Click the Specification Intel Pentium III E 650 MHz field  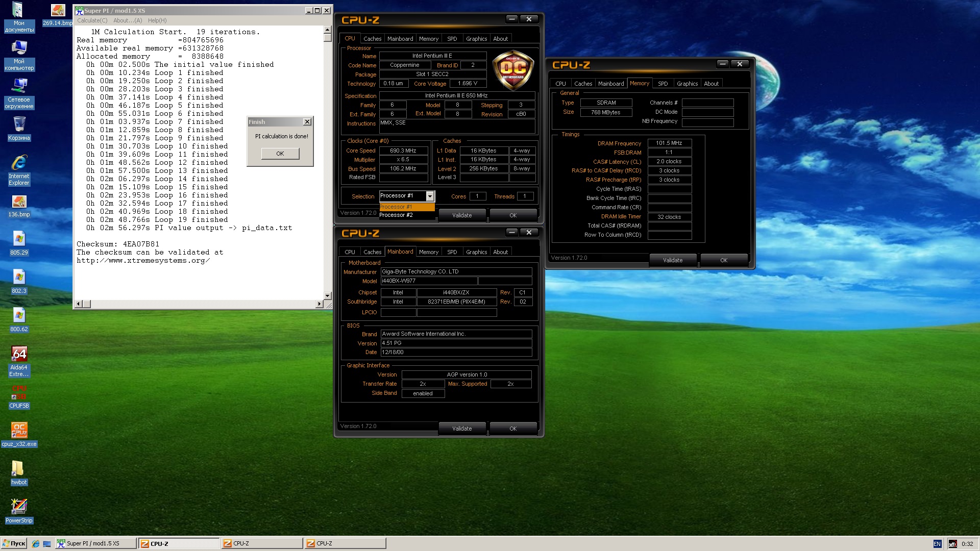(457, 96)
